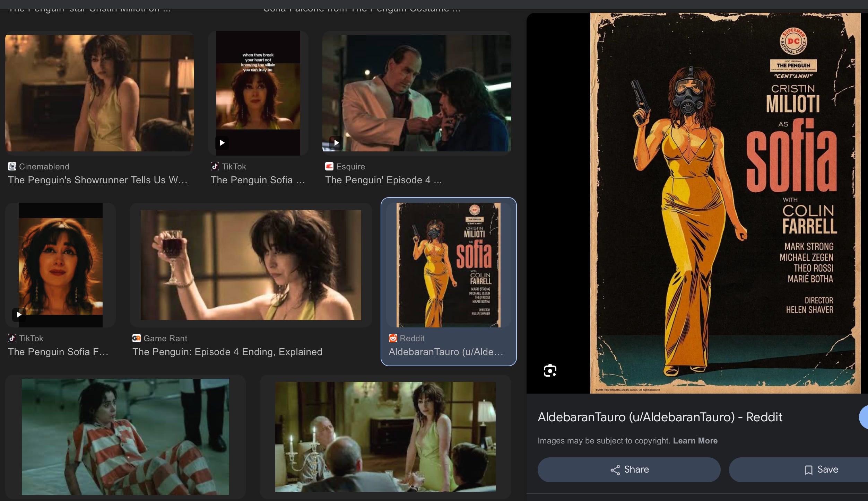Viewport: 868px width, 501px height.
Task: Click the Cinemablend source favicon
Action: click(12, 166)
